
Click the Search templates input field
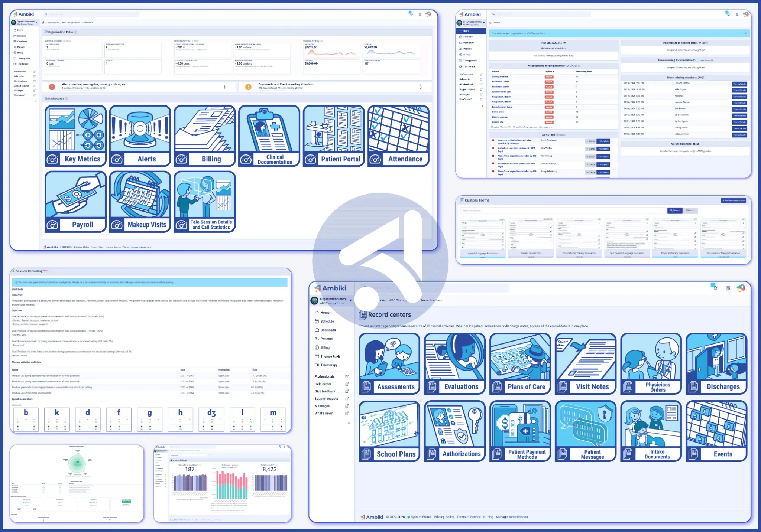click(563, 210)
